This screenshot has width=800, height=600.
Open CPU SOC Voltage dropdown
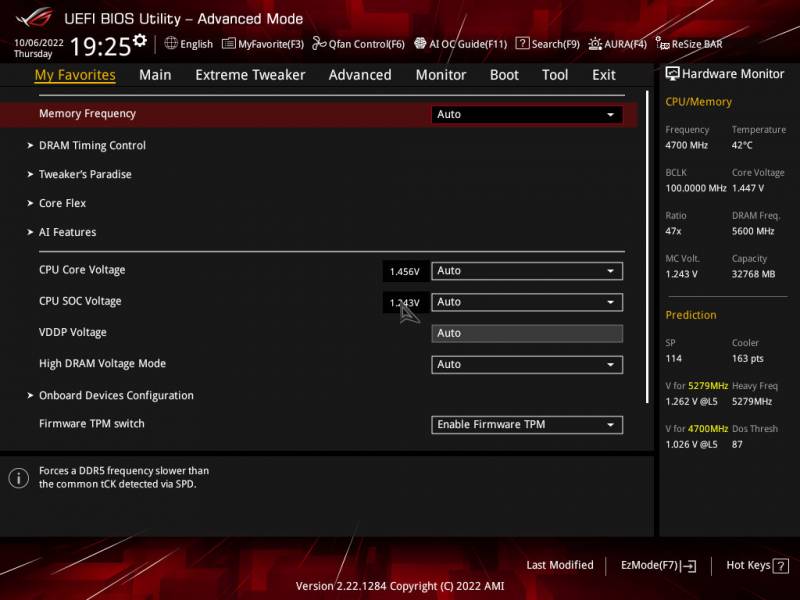[527, 302]
